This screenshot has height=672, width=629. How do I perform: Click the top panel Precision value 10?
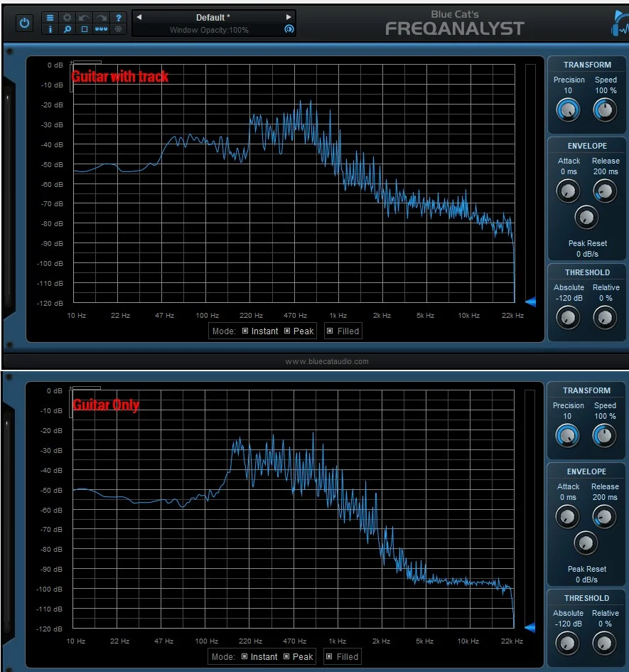coord(568,90)
